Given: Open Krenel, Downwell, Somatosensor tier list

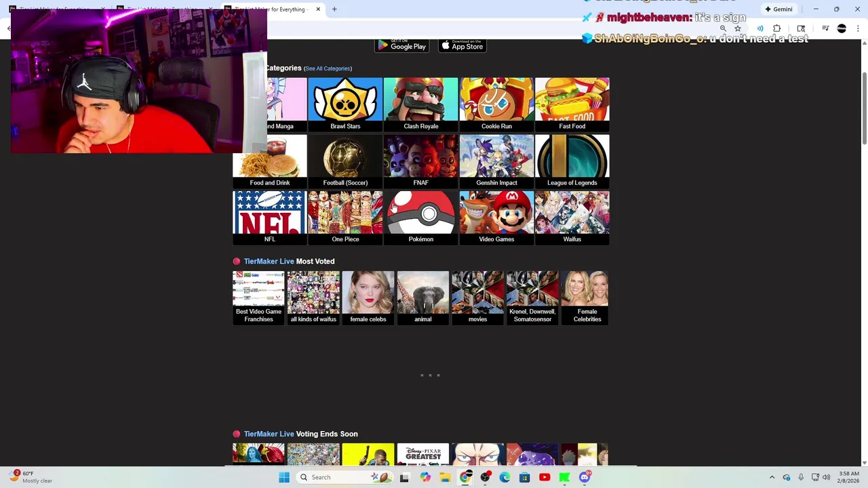Looking at the screenshot, I should pyautogui.click(x=532, y=298).
